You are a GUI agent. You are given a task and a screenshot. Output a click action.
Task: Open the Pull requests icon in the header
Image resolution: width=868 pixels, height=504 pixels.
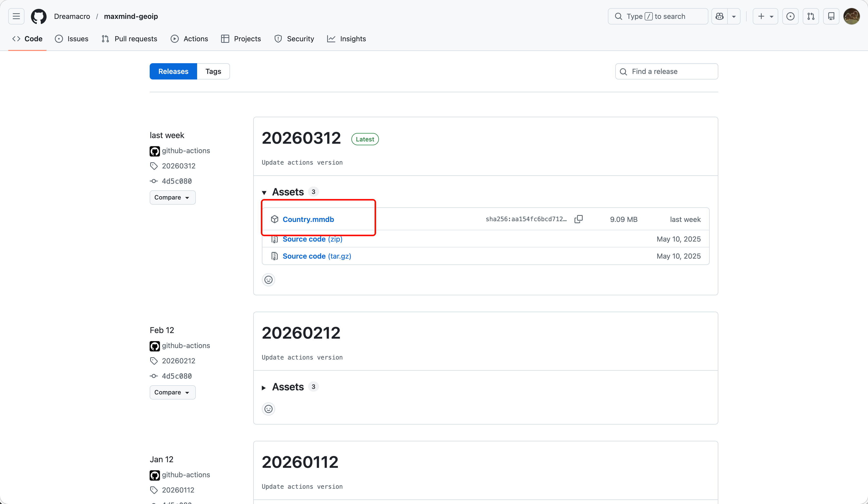click(x=811, y=16)
